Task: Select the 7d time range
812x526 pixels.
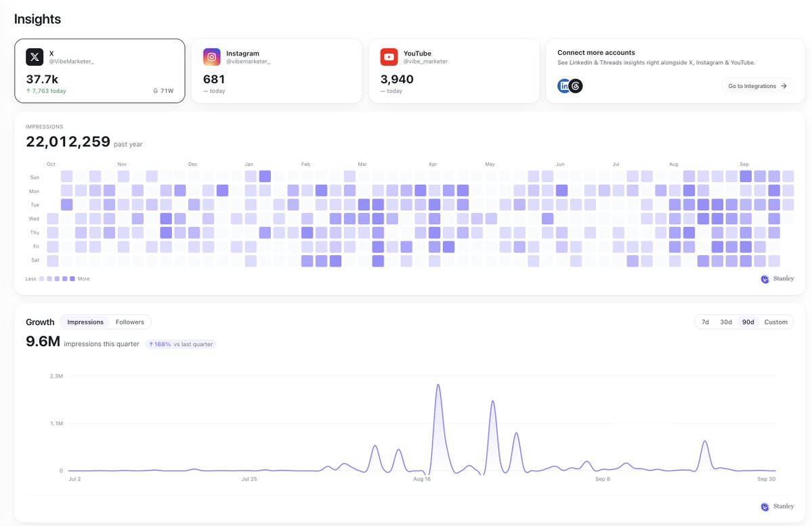Action: pyautogui.click(x=705, y=322)
